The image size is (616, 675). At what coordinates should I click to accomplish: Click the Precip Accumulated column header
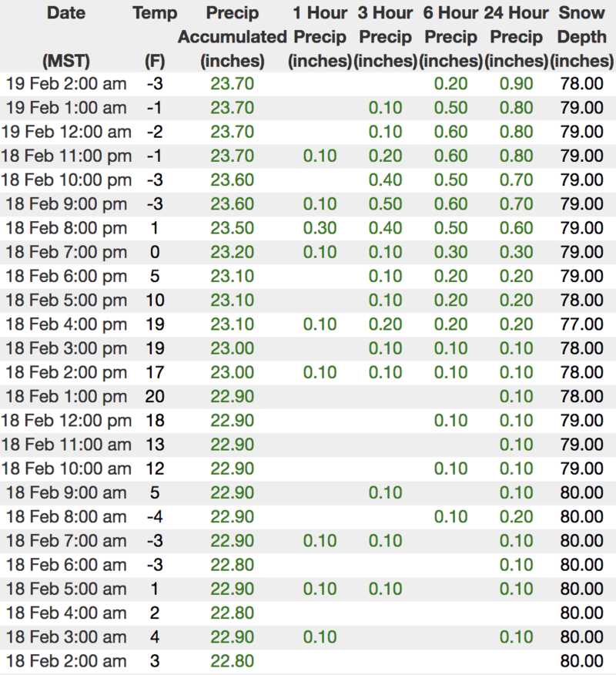(232, 36)
